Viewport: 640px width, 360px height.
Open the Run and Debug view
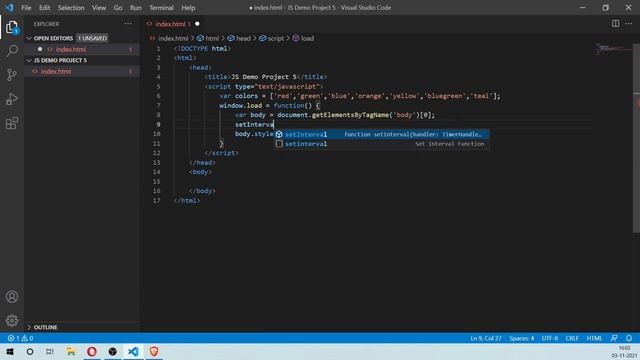(x=12, y=99)
